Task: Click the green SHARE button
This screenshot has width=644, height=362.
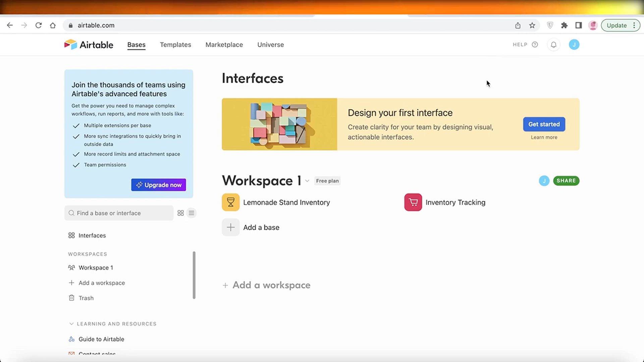Action: coord(566,181)
